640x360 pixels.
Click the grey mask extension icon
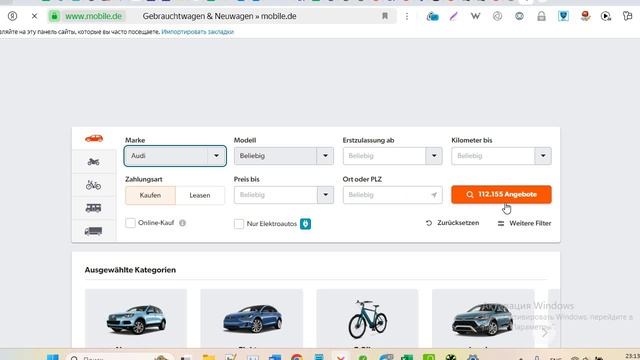pyautogui.click(x=519, y=16)
